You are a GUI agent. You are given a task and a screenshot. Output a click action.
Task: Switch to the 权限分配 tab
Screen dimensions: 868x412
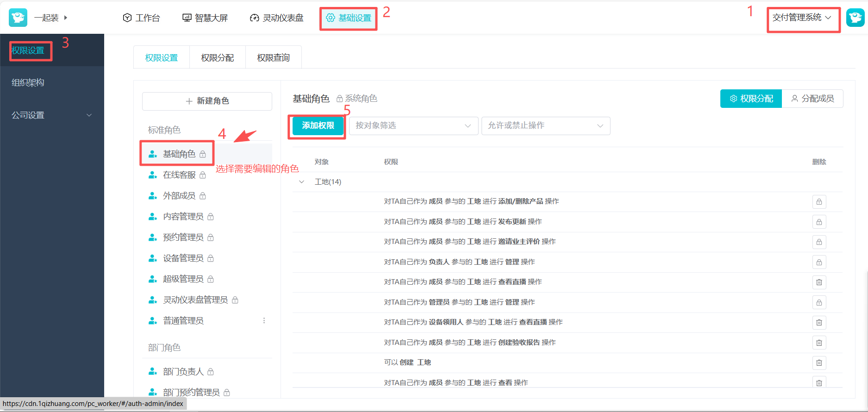[218, 57]
